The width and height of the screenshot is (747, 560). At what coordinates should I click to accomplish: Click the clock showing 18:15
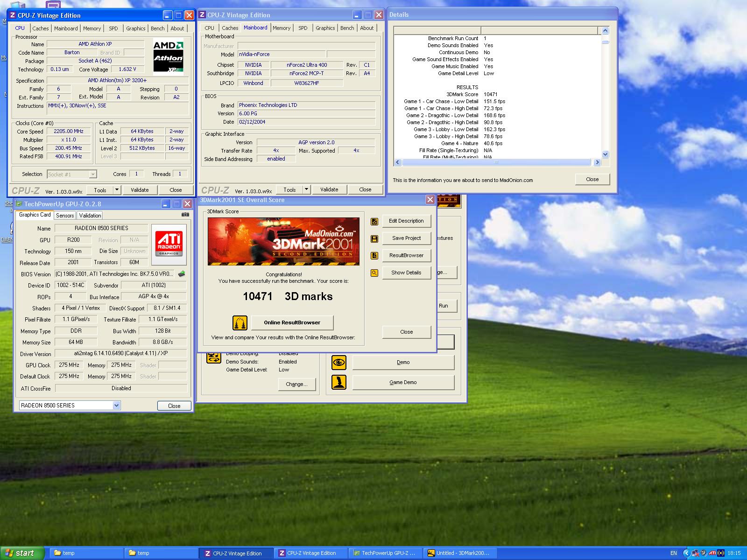coord(734,553)
